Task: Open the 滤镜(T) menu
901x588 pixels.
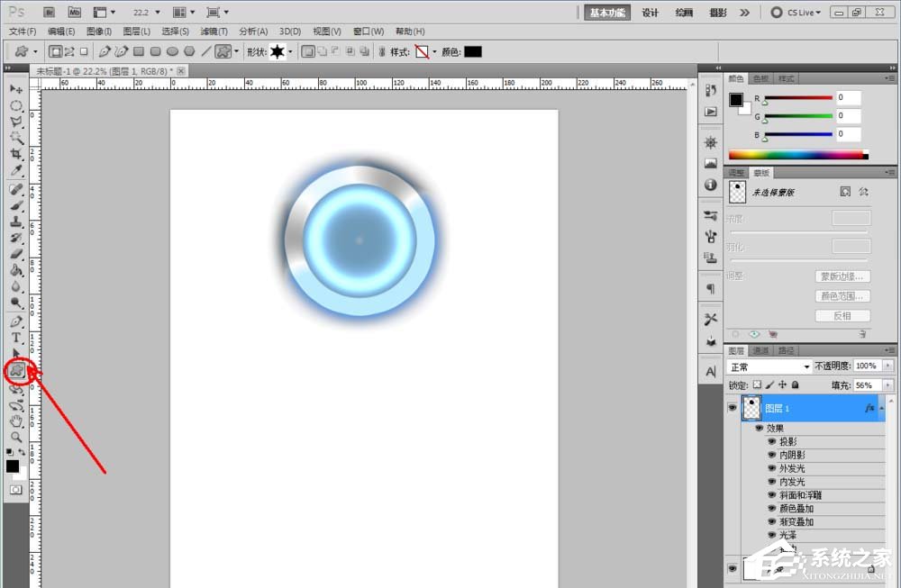Action: pos(213,32)
